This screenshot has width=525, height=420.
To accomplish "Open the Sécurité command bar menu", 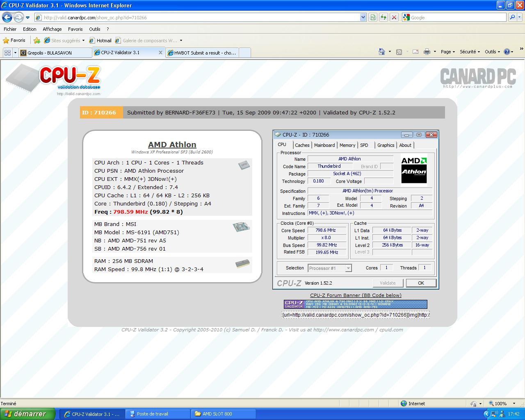I will (470, 52).
